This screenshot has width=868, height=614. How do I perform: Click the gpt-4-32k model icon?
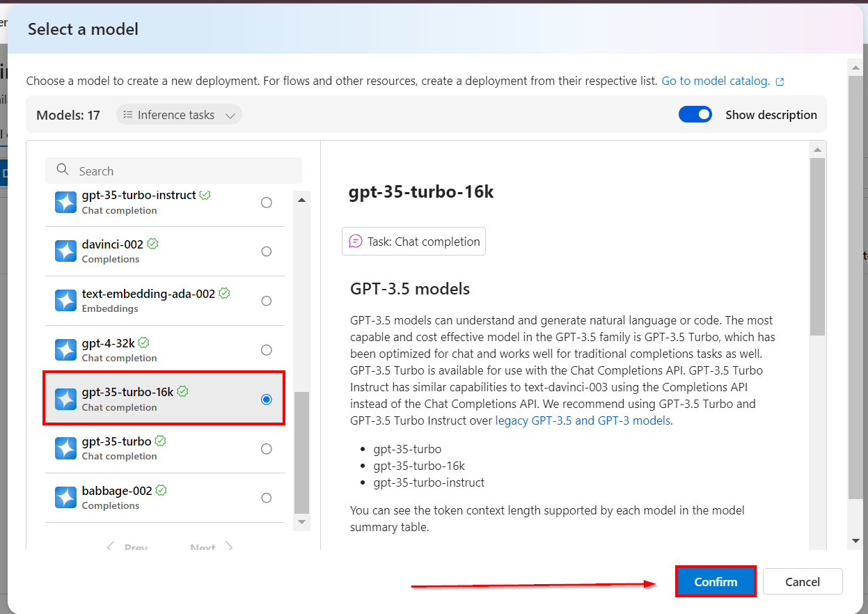65,349
